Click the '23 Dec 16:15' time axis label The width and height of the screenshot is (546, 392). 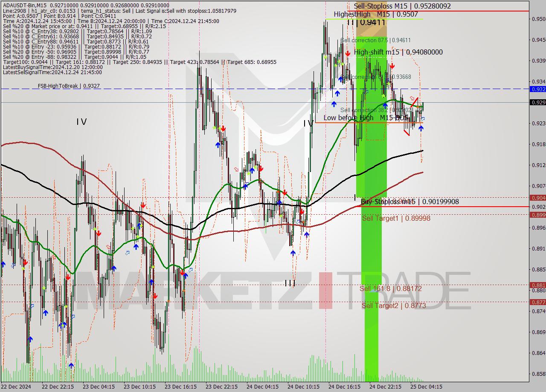(180, 387)
